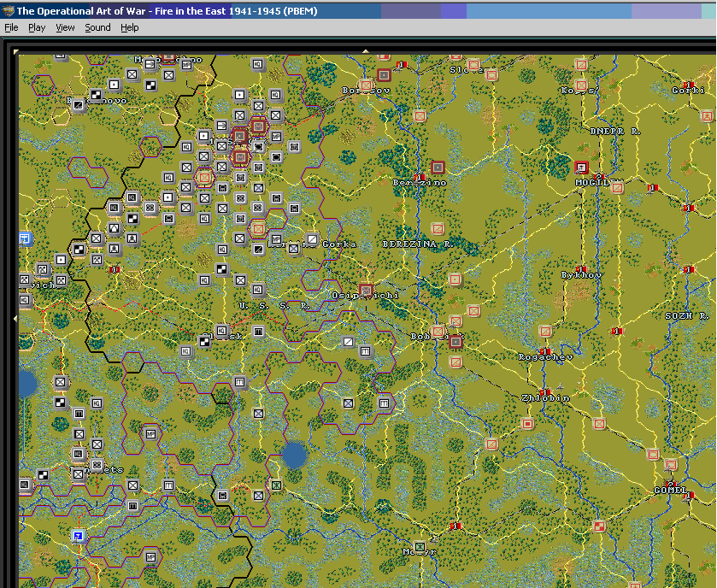Select the Soviet unit counter on Osipovichi
This screenshot has width=717, height=588.
[366, 290]
